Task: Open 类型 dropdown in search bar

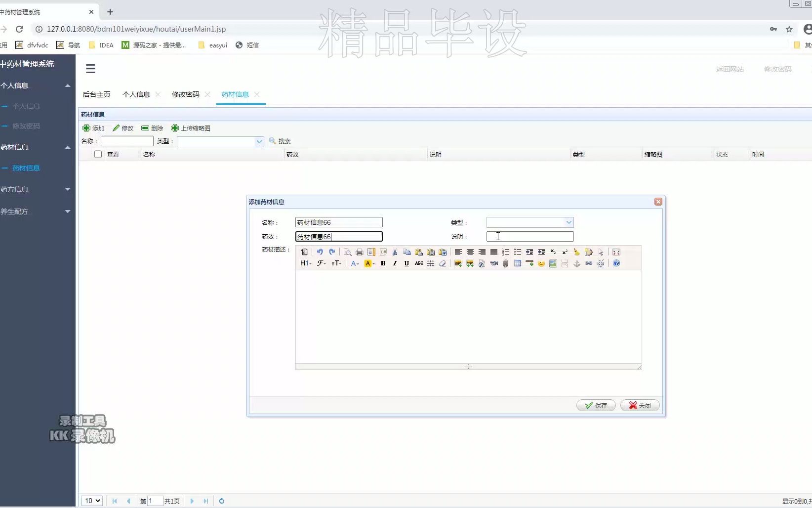Action: click(259, 141)
